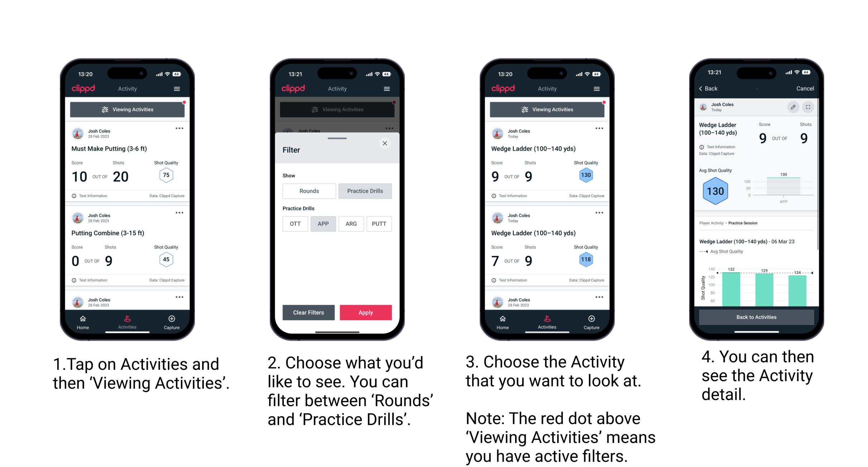Toggle the Rounds filter button
Screen dimensions: 868x467
[x=309, y=191]
